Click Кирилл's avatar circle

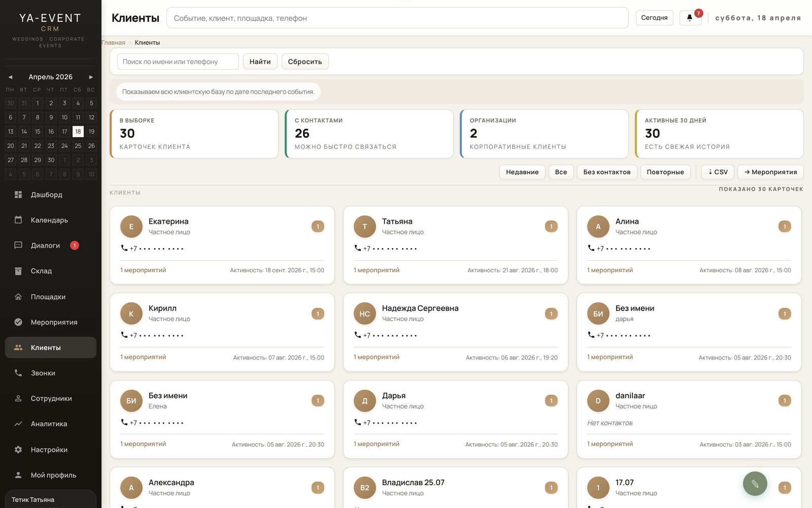pos(131,314)
